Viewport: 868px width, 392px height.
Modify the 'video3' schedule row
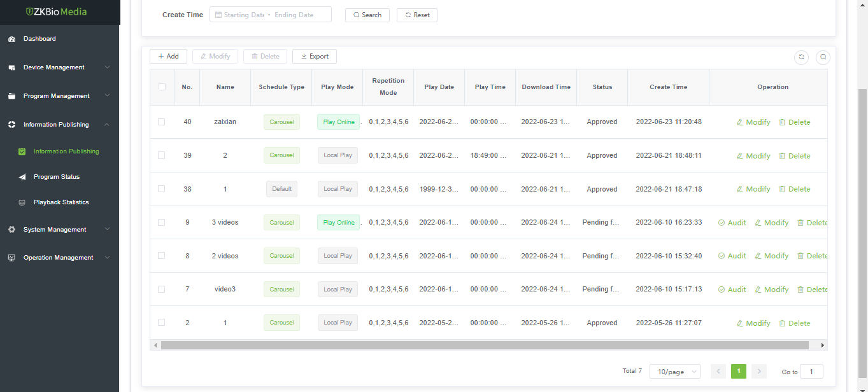click(x=771, y=290)
